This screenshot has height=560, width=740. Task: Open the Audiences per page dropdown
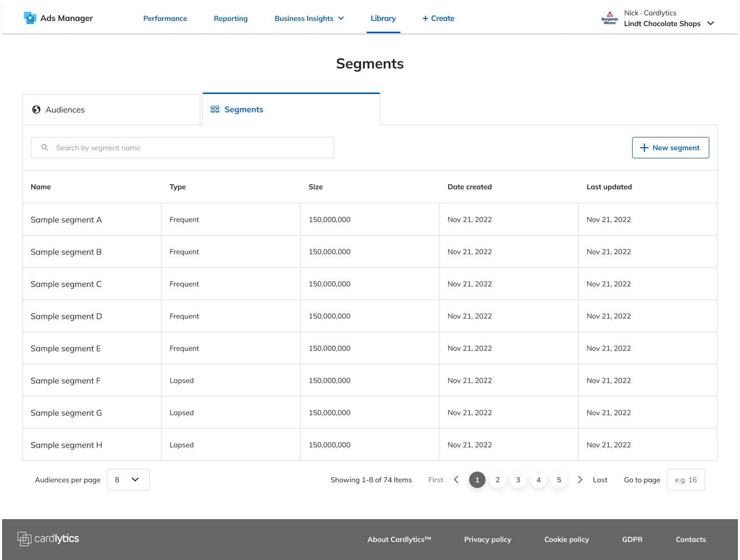[128, 480]
